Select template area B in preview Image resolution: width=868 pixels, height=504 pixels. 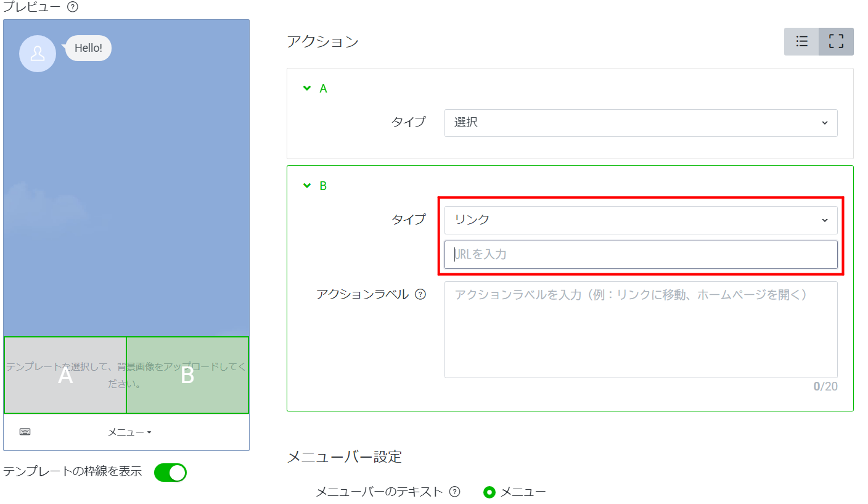[x=187, y=375]
